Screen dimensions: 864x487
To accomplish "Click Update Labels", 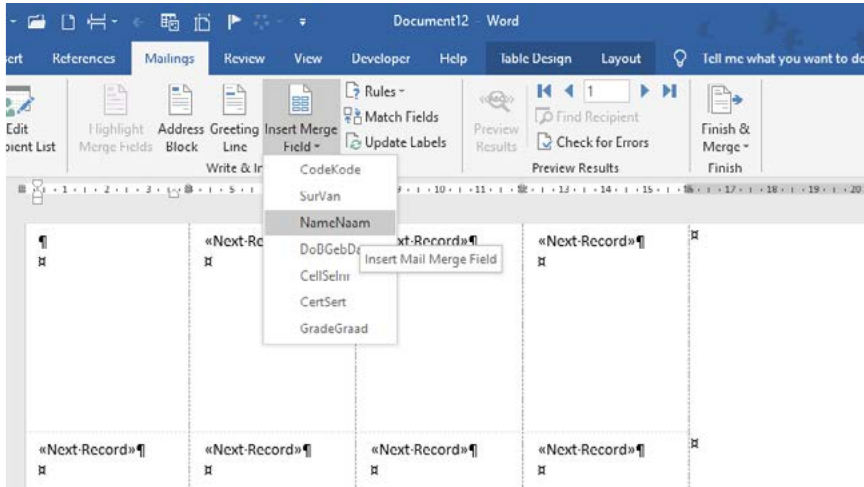I will pos(396,142).
